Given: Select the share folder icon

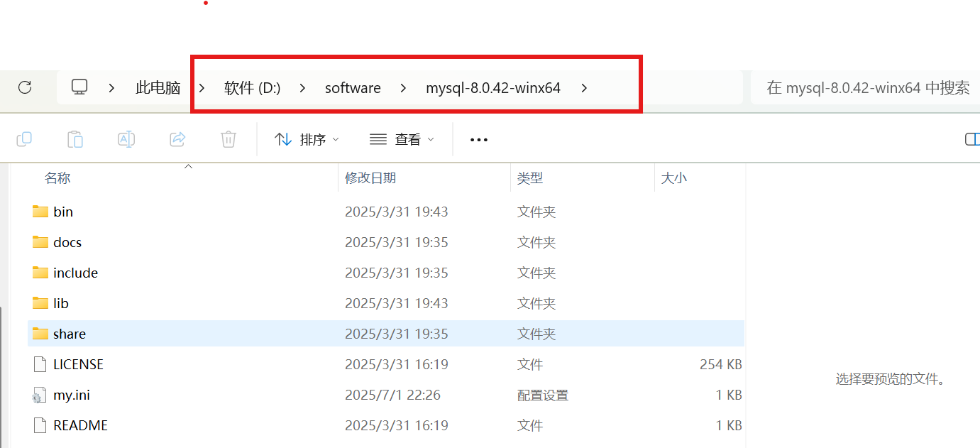Looking at the screenshot, I should pos(40,334).
